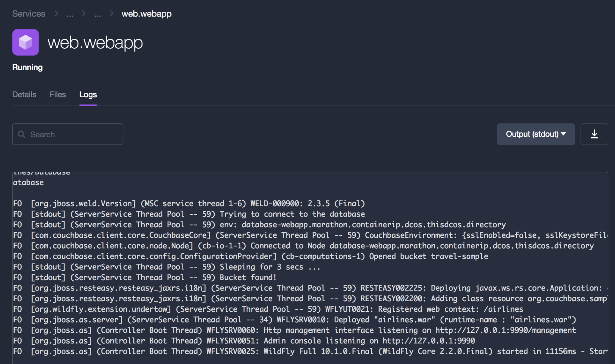The width and height of the screenshot is (615, 364).
Task: Click the download logs icon
Action: [594, 134]
